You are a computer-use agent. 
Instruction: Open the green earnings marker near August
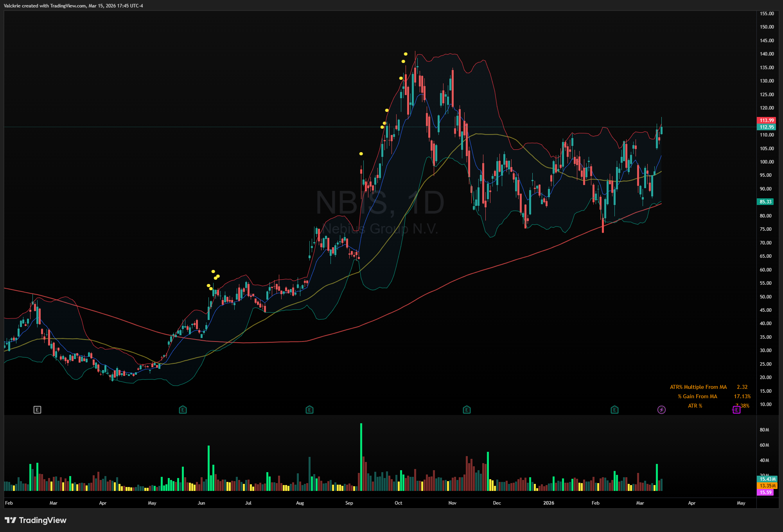(309, 410)
